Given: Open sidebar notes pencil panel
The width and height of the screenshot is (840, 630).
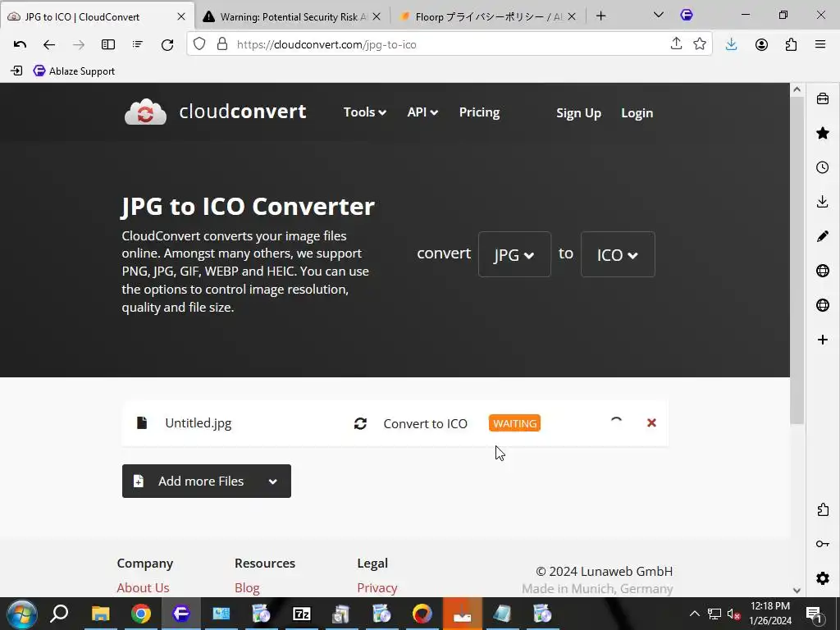Looking at the screenshot, I should click(823, 236).
